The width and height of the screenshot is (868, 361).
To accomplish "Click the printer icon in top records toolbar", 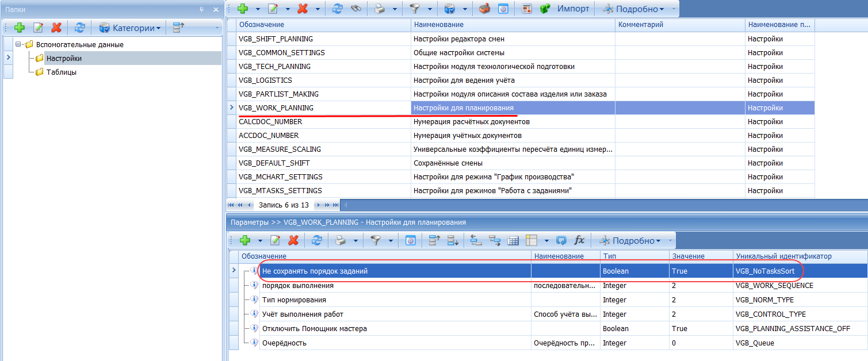I will point(380,9).
